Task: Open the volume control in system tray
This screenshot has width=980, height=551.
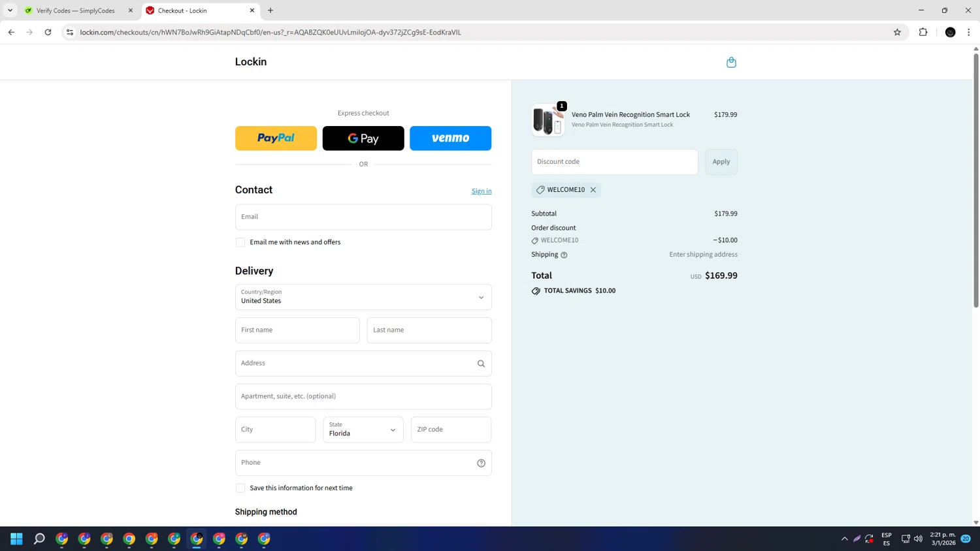Action: (x=918, y=539)
